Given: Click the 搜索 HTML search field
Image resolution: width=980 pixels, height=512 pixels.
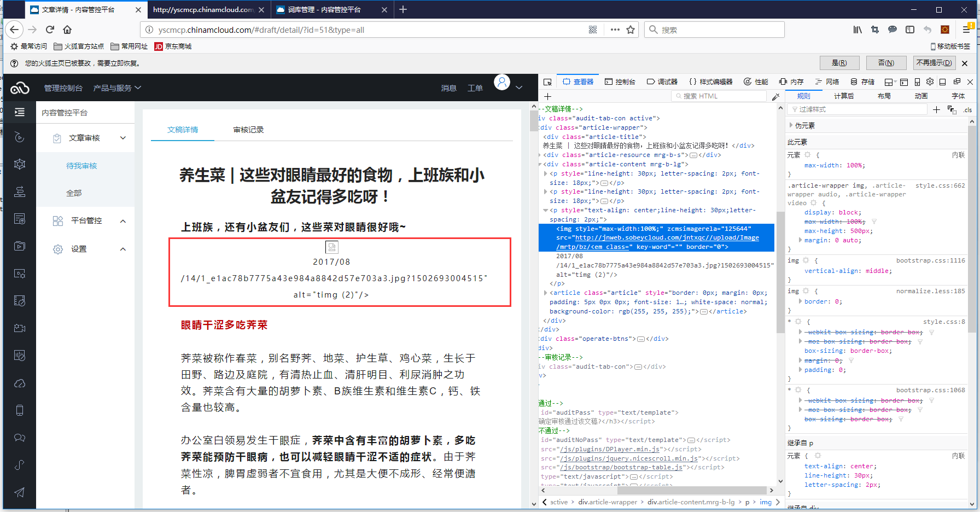Looking at the screenshot, I should 718,96.
